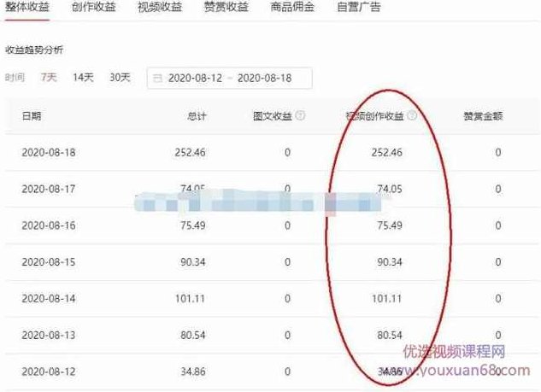Click the 101.11 value under 总计
The height and width of the screenshot is (392, 541).
click(190, 299)
